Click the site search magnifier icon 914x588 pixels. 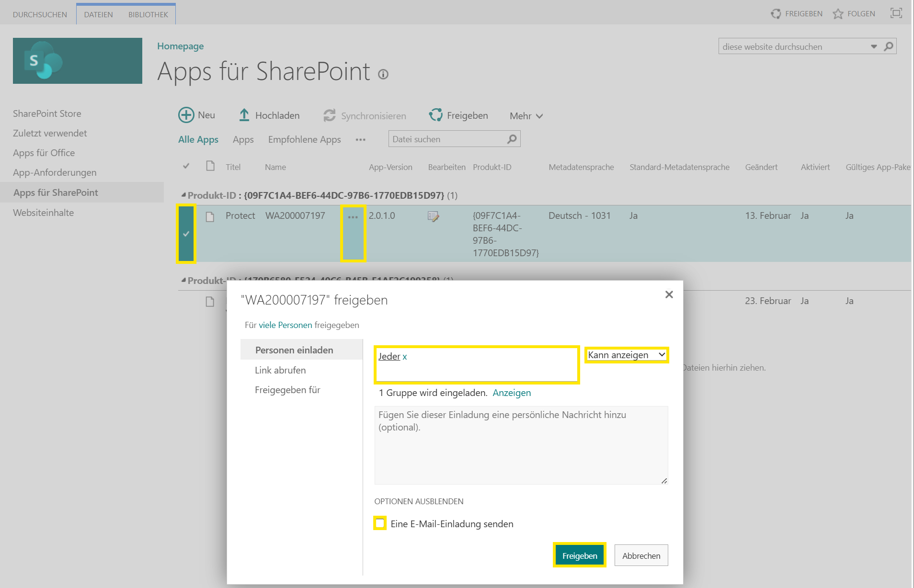[x=889, y=46]
